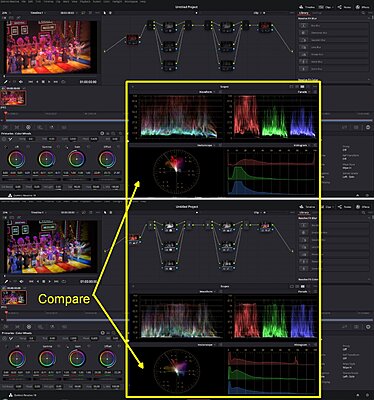Open the Help menu in the menu bar

point(143,2)
